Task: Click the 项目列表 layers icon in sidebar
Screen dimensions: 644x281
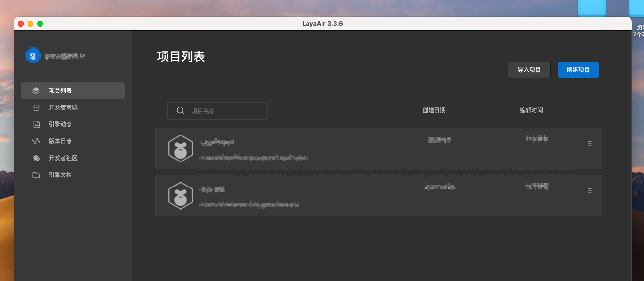Action: click(36, 91)
